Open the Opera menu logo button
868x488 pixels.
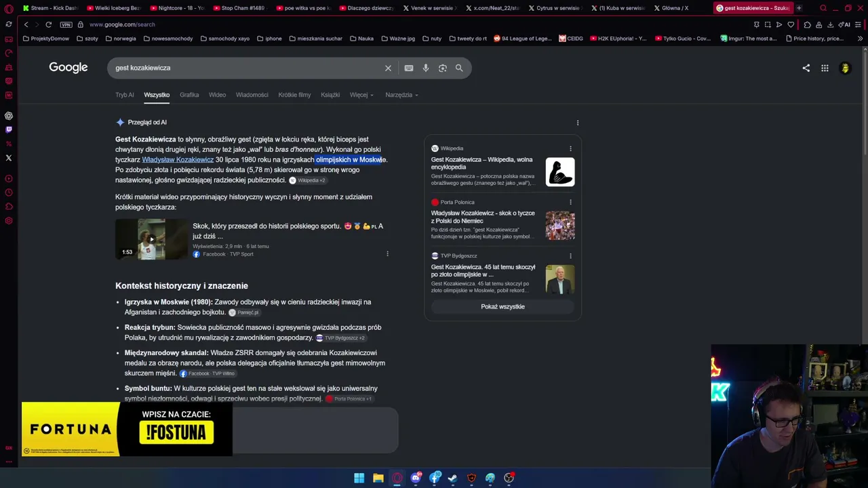coord(8,8)
